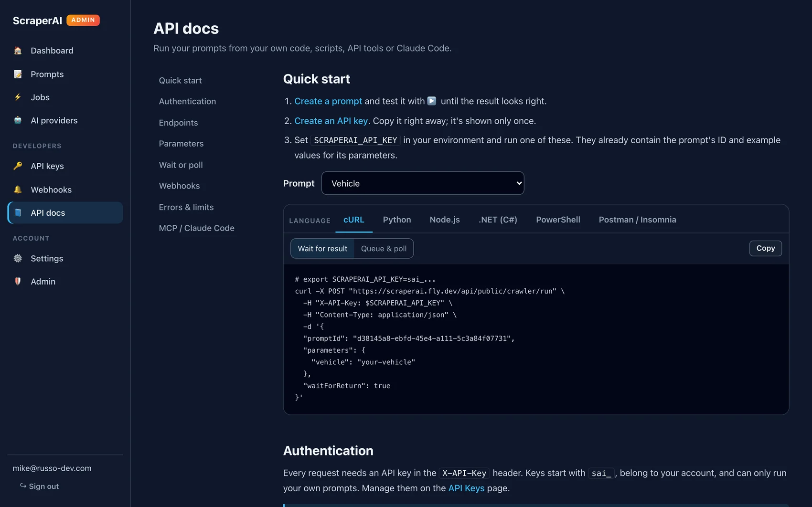Viewport: 812px width, 507px height.
Task: Select the Postman / Insomnia tab
Action: click(638, 220)
